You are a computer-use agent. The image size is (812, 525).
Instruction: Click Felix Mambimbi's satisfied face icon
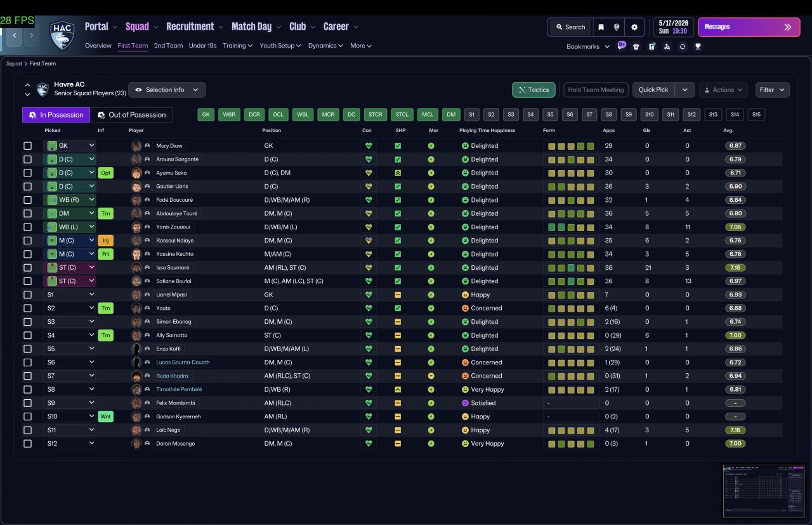(x=465, y=403)
